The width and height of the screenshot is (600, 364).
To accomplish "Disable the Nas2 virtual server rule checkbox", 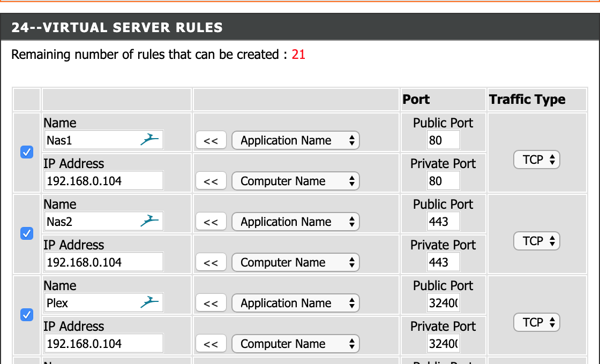I will (26, 234).
